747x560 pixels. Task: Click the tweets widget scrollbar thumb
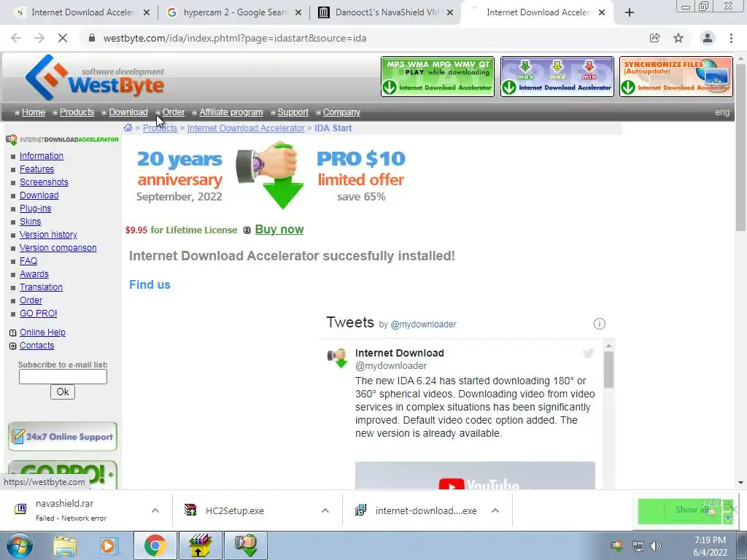pyautogui.click(x=608, y=370)
